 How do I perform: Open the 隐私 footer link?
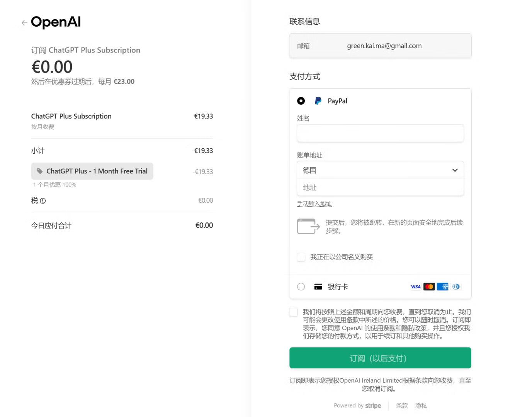tap(421, 405)
